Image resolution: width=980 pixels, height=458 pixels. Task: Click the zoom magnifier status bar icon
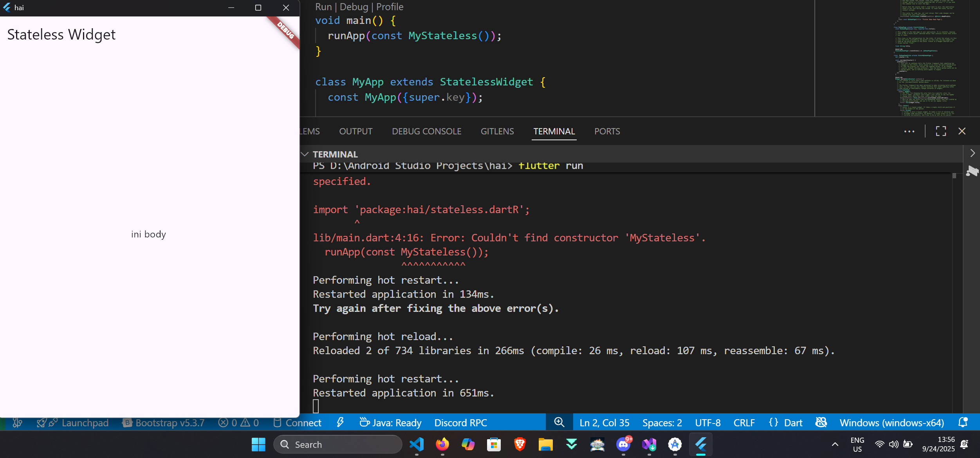click(x=559, y=422)
